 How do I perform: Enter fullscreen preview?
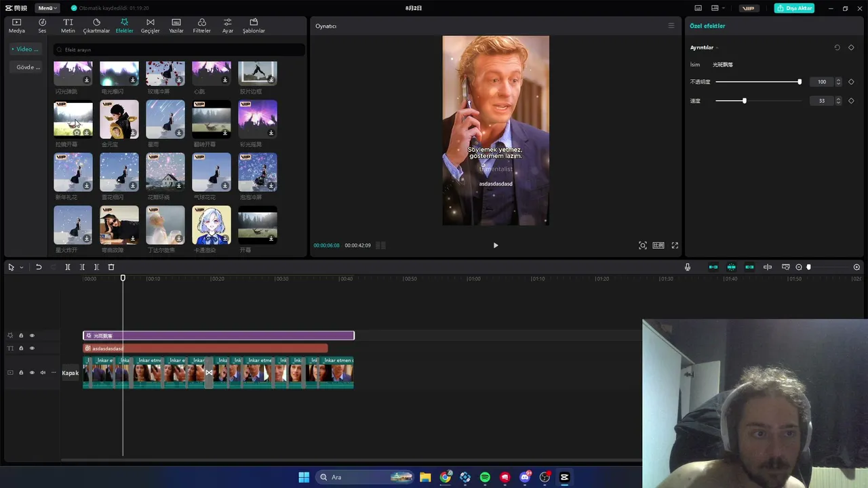(x=675, y=245)
